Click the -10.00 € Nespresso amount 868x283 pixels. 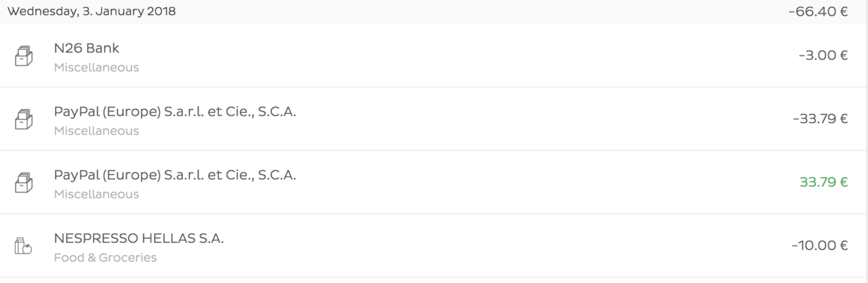[820, 245]
